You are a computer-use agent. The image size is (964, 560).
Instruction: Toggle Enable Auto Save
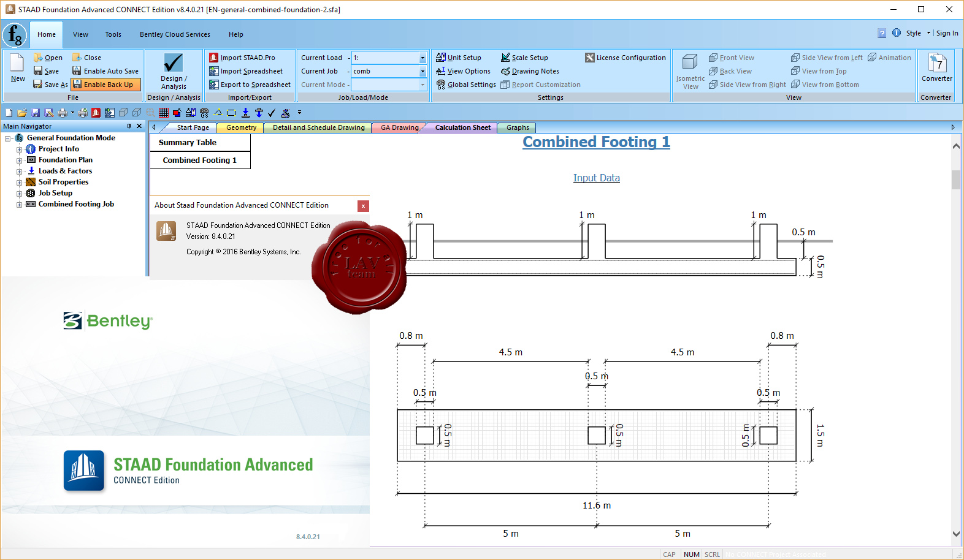[x=105, y=71]
